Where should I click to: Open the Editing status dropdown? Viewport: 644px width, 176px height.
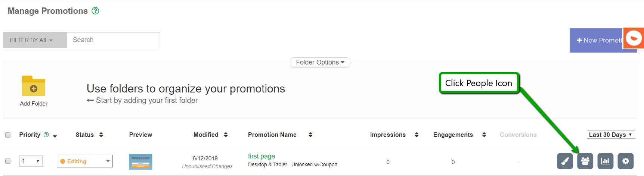(85, 161)
